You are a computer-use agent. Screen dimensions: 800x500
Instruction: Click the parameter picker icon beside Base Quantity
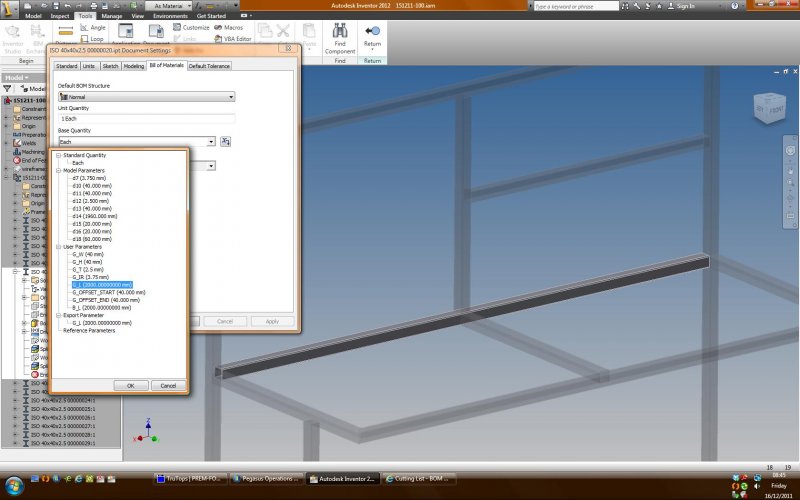pyautogui.click(x=225, y=141)
